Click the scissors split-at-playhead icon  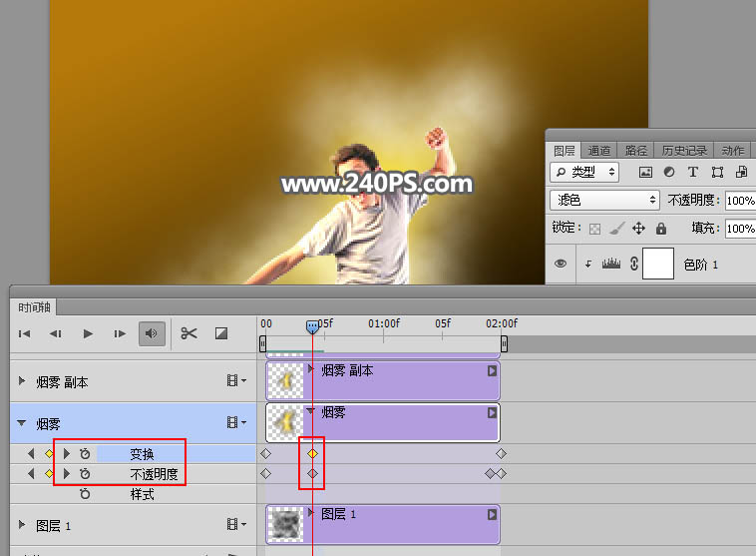tap(189, 333)
